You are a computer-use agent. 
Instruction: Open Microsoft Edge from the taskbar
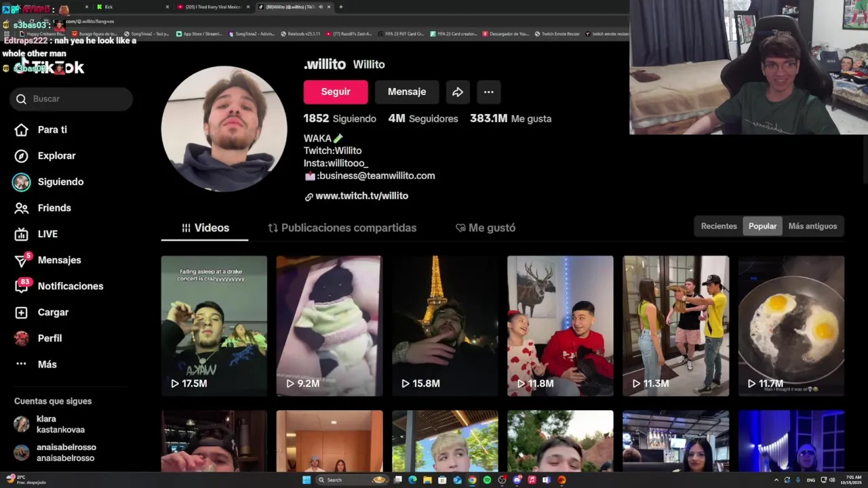pyautogui.click(x=413, y=480)
